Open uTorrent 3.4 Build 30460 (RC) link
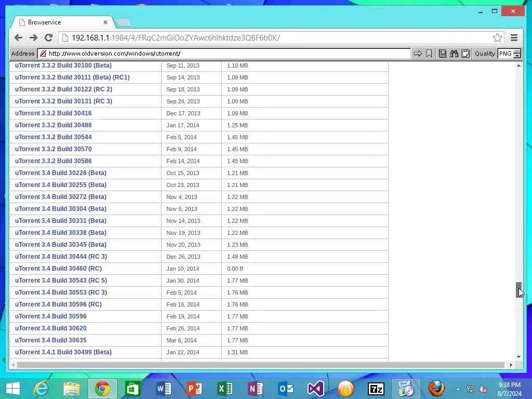The width and height of the screenshot is (532, 399). click(x=58, y=268)
